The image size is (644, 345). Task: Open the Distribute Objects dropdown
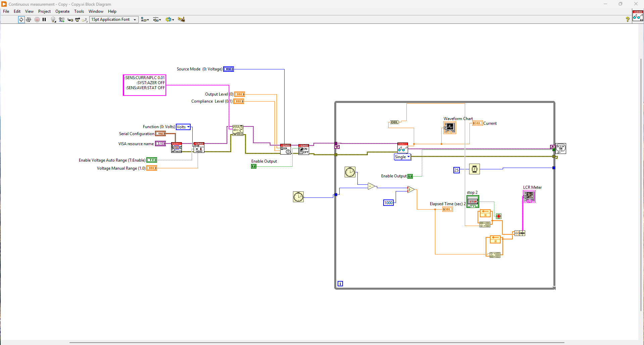(157, 19)
